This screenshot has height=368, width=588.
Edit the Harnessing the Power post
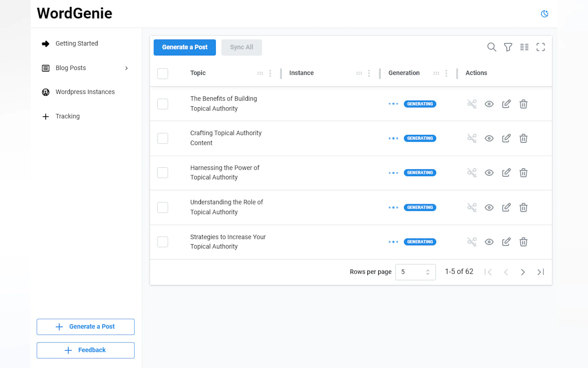(x=506, y=173)
